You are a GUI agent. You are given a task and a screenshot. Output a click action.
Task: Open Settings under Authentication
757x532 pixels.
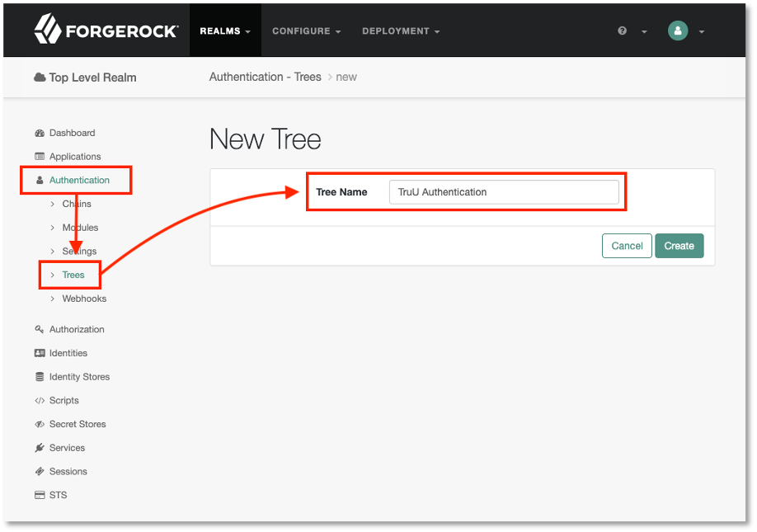point(79,251)
